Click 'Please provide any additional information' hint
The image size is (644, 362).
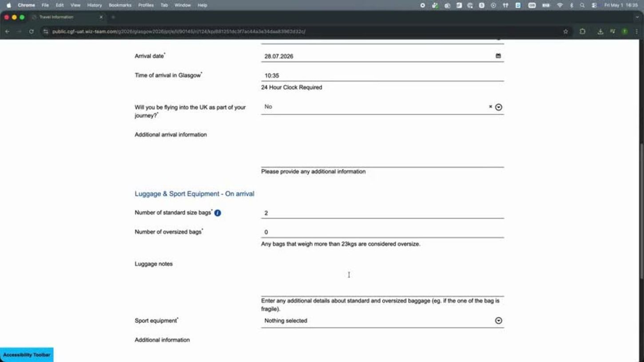(313, 172)
